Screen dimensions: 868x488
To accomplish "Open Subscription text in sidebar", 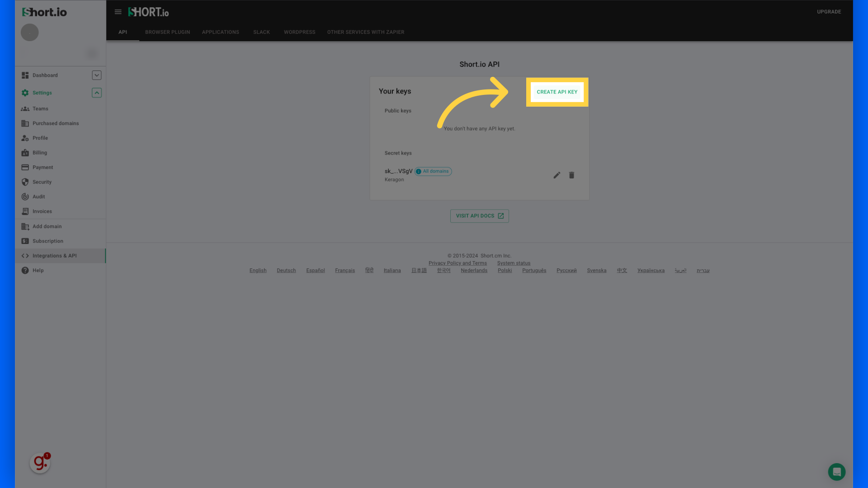I will click(48, 241).
